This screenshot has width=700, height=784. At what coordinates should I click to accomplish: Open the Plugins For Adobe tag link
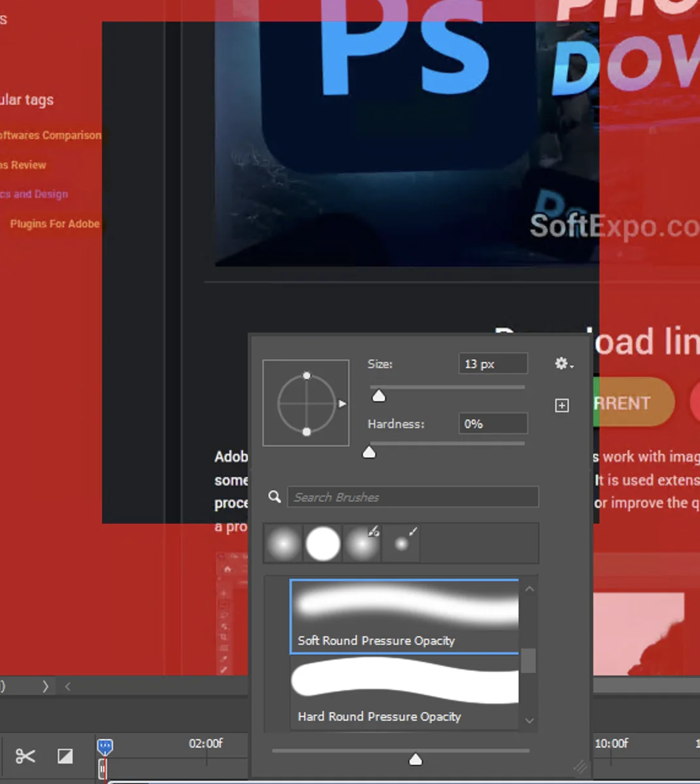pyautogui.click(x=55, y=223)
